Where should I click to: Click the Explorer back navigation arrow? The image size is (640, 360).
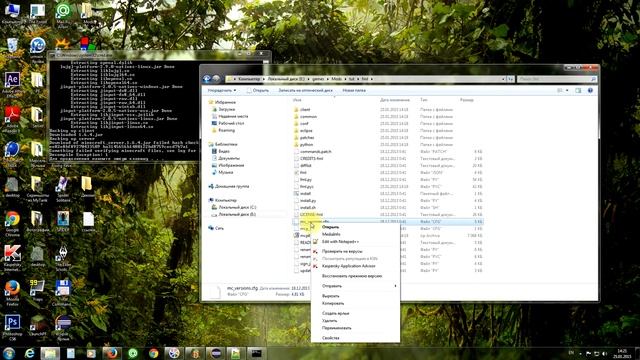coord(207,79)
